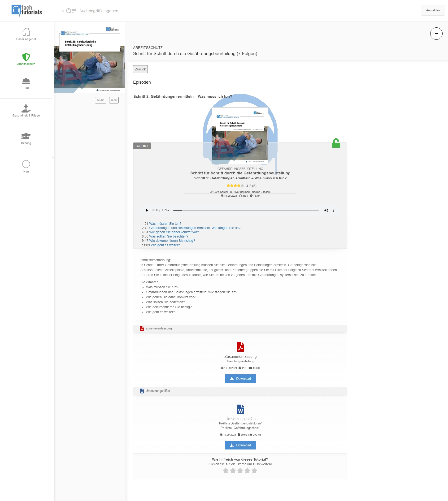This screenshot has height=501, width=448.
Task: Download the Umsetzungshilfen Word file
Action: click(x=240, y=445)
